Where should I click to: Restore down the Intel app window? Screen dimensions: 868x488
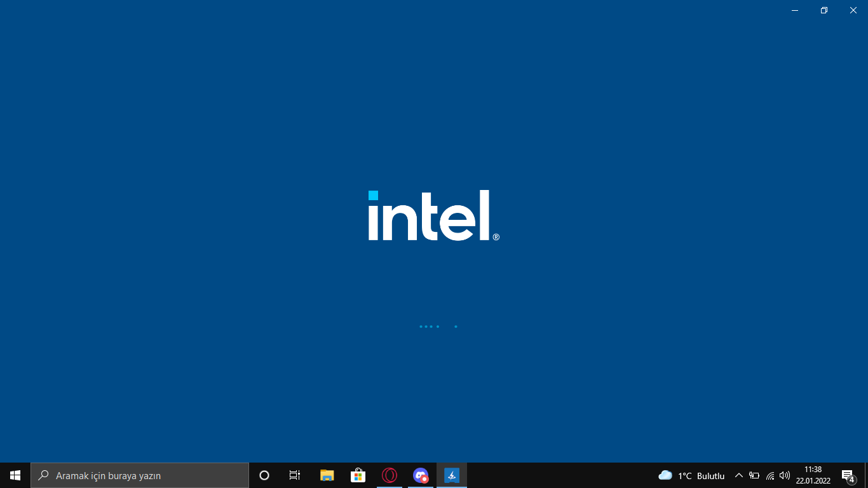tap(824, 10)
